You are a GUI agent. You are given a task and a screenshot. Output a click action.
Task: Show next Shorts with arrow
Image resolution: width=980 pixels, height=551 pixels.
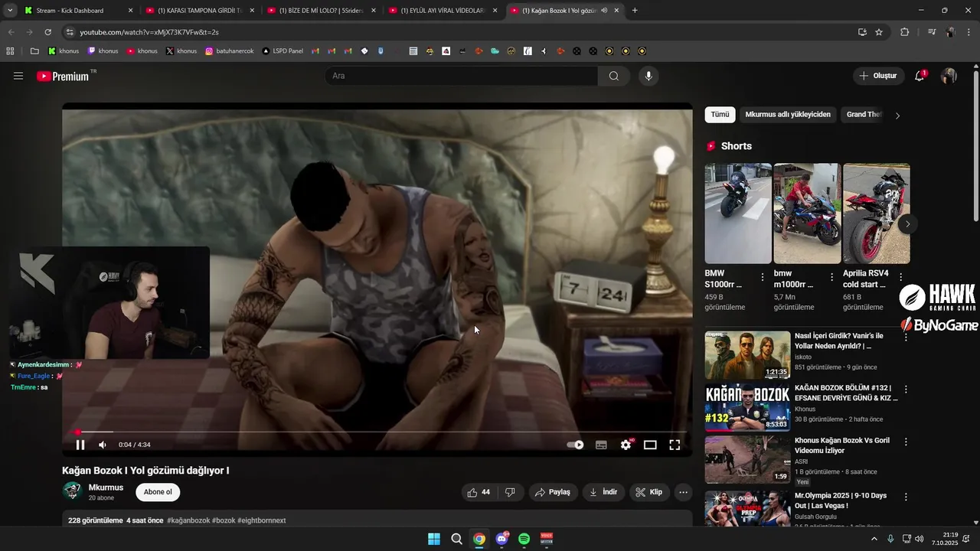907,224
